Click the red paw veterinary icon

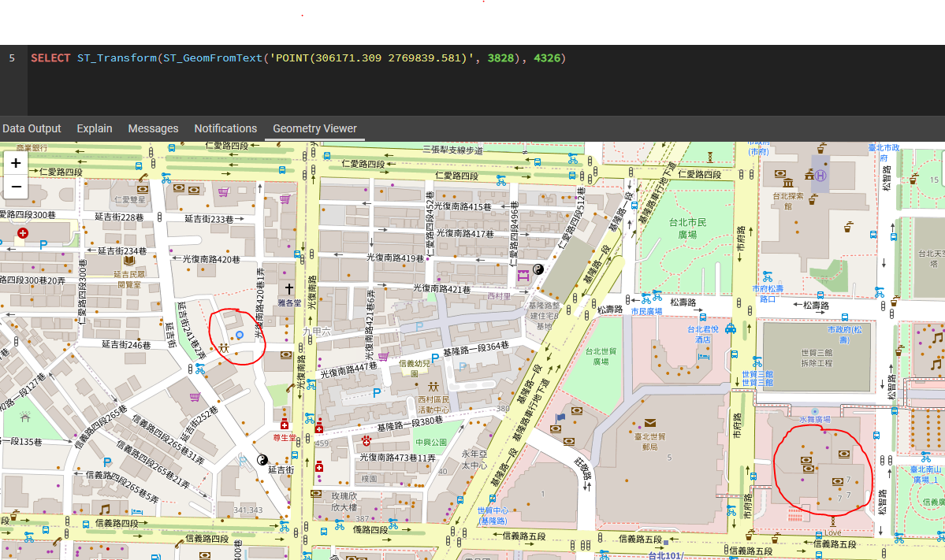[366, 439]
